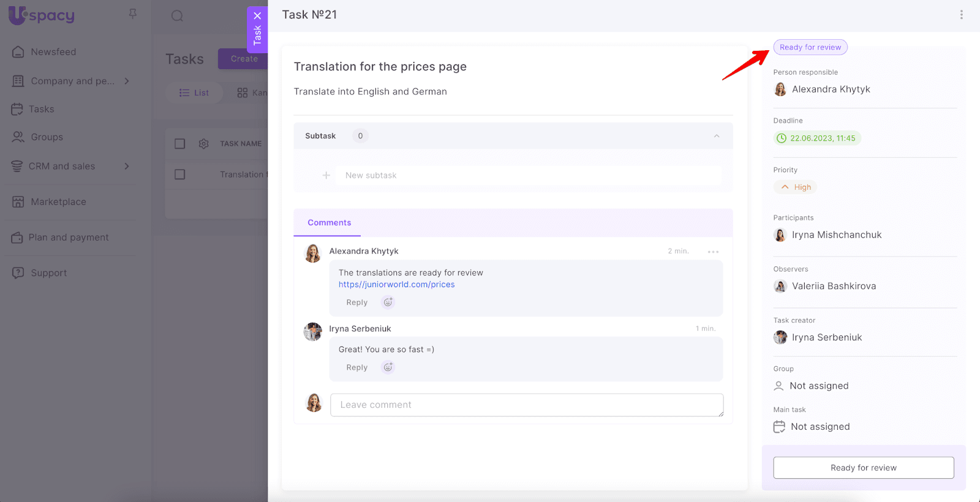Click the plus icon to add subtask
Viewport: 980px width, 502px height.
[326, 176]
